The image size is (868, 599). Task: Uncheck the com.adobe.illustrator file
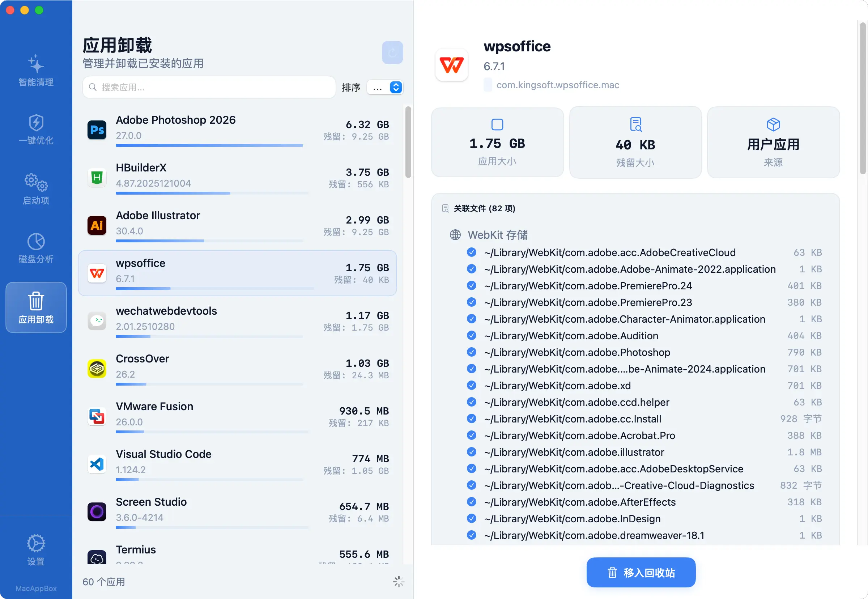[471, 452]
